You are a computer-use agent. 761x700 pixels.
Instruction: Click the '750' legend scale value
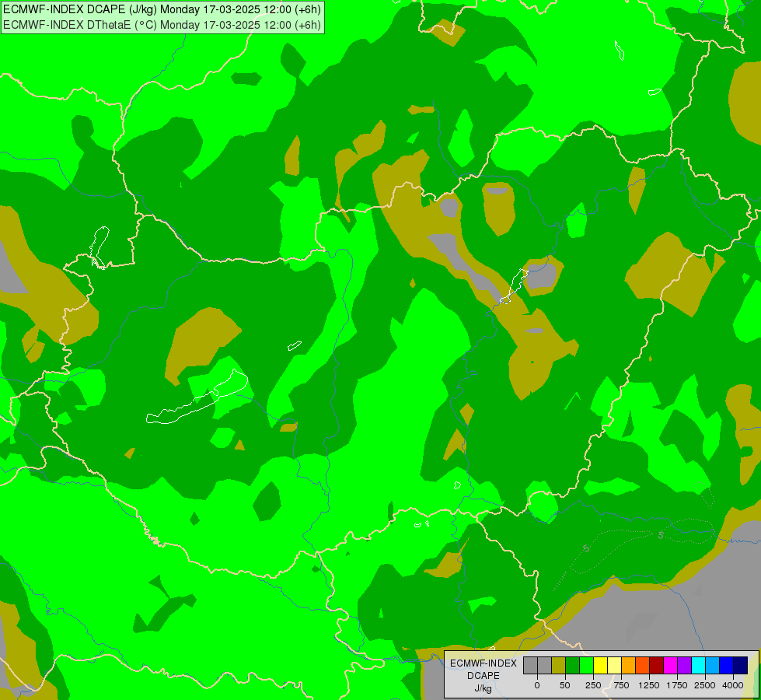tap(621, 685)
